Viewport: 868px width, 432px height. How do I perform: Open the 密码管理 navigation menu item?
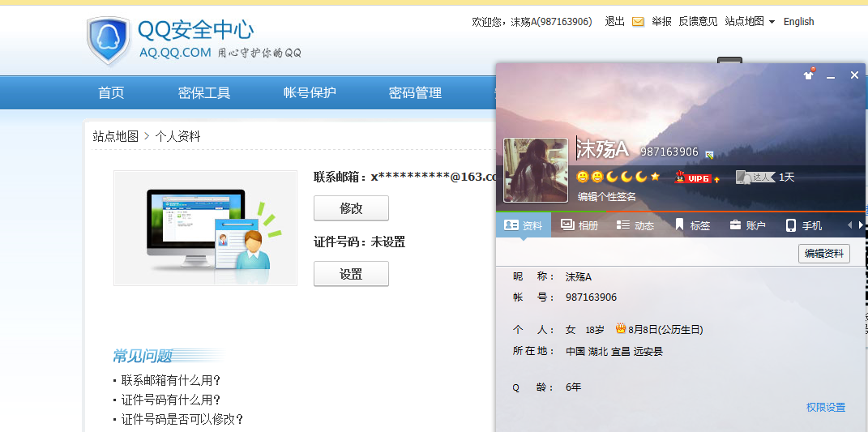tap(415, 92)
